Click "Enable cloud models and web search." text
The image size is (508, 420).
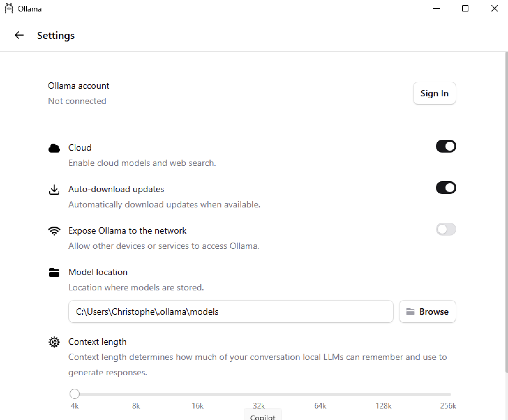click(x=142, y=163)
